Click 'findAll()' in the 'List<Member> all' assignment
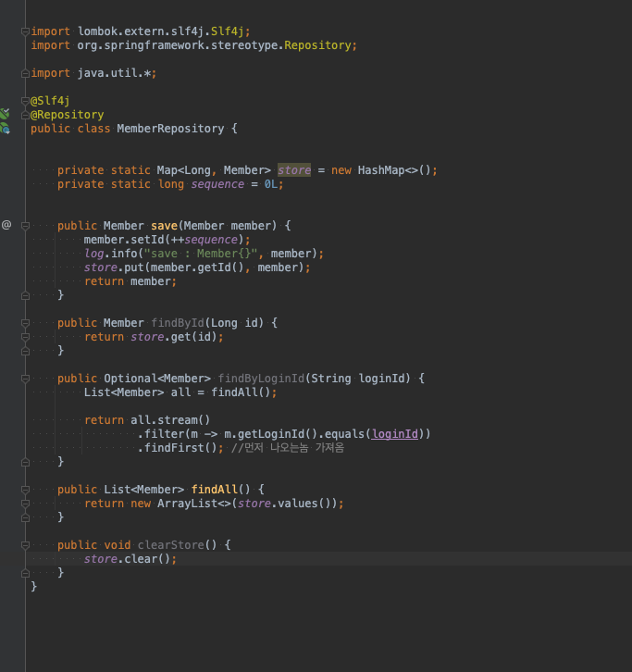 click(x=241, y=392)
